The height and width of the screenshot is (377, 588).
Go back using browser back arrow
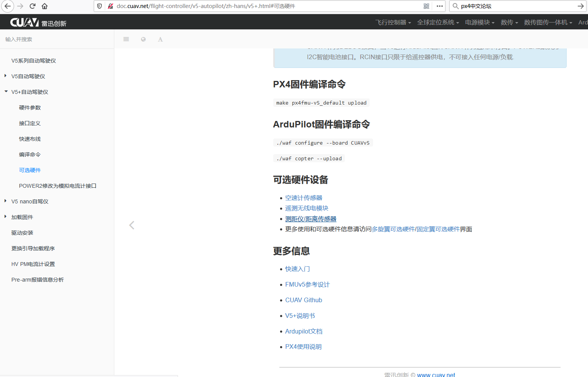[x=7, y=6]
